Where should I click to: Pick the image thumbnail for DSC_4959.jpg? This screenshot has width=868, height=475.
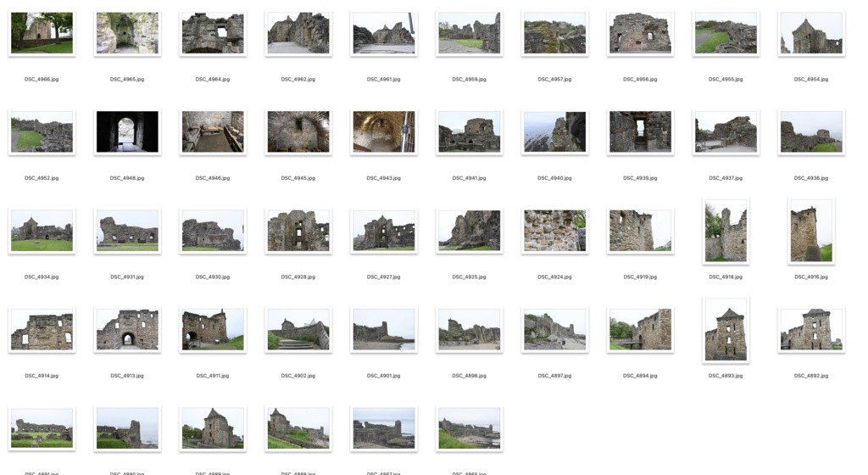[470, 33]
